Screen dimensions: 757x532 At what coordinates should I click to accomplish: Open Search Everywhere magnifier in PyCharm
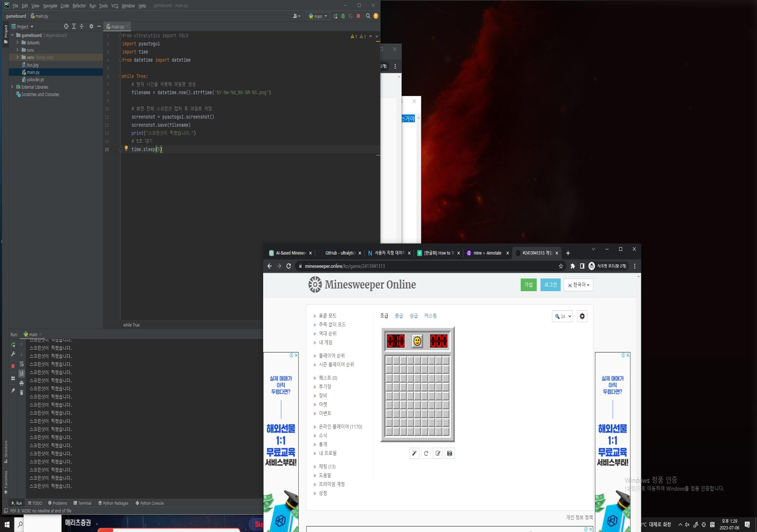click(x=368, y=16)
